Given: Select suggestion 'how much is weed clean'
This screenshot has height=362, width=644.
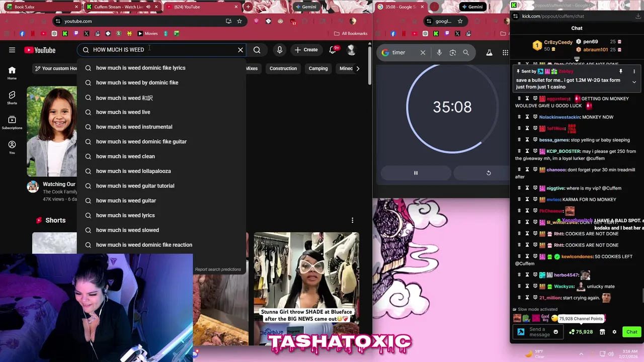Looking at the screenshot, I should coord(162,156).
